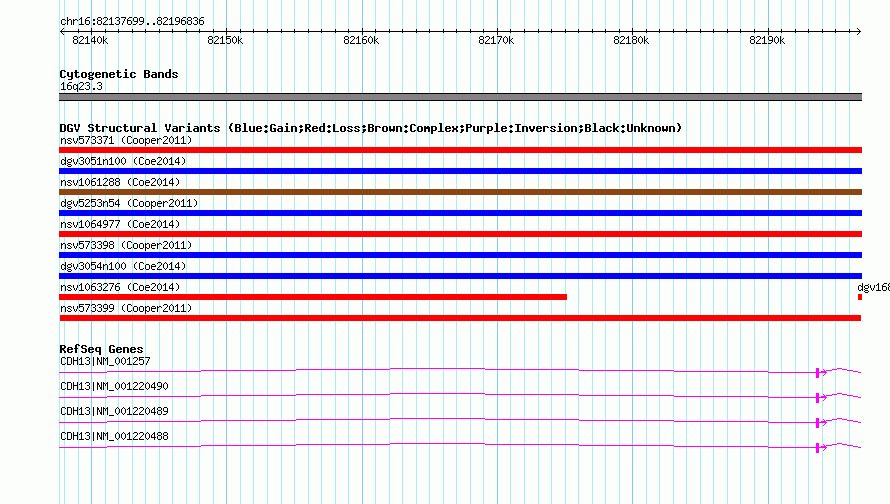Click the 82160k ruler tick label
The width and height of the screenshot is (890, 504).
[x=361, y=40]
